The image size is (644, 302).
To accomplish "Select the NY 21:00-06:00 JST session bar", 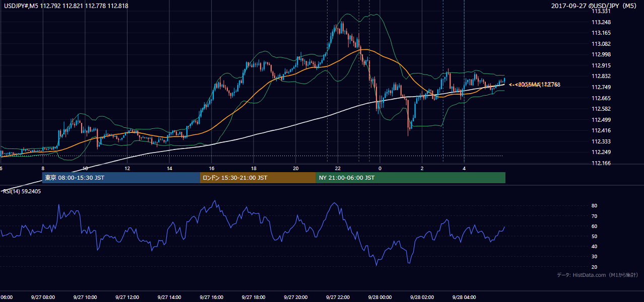I will coord(411,178).
